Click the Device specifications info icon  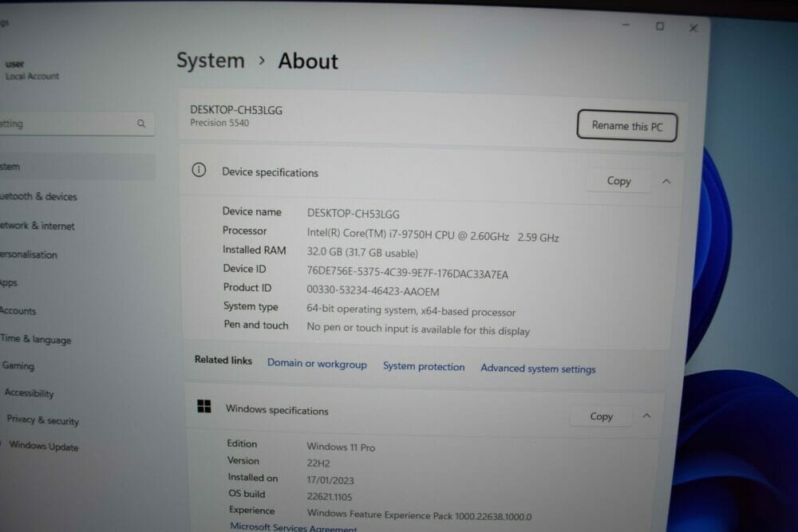coord(199,170)
